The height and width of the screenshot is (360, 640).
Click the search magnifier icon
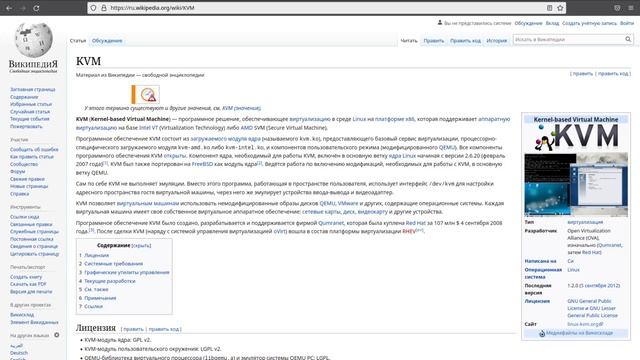click(x=628, y=39)
